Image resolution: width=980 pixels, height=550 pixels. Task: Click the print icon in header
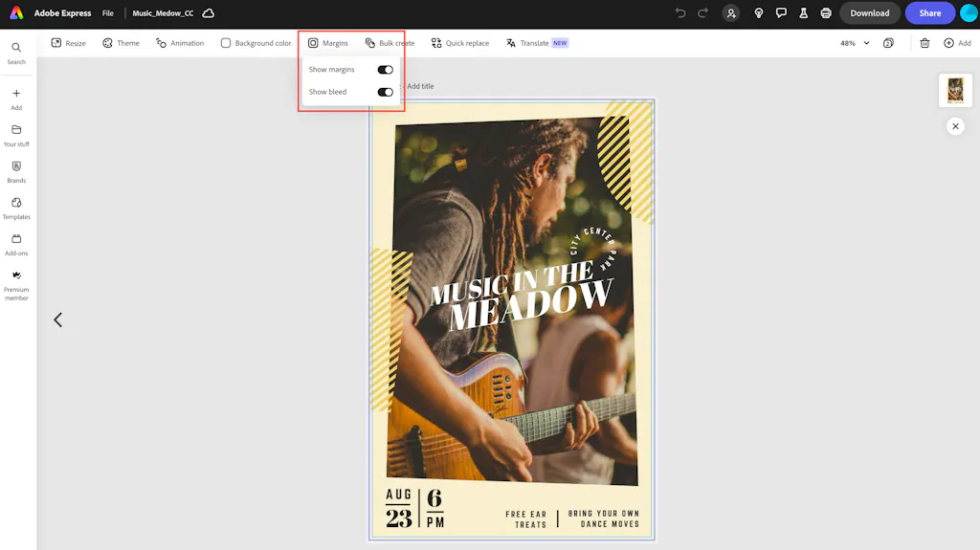(826, 13)
